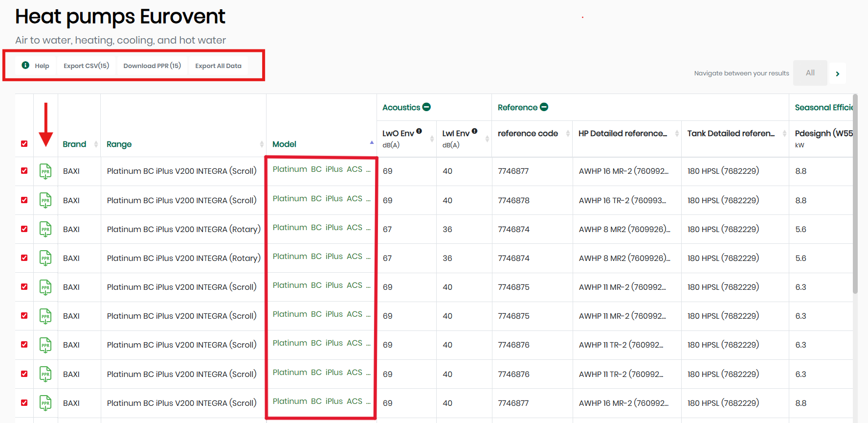Uncheck checkbox in first 7746874 row
This screenshot has width=868, height=423.
[24, 229]
